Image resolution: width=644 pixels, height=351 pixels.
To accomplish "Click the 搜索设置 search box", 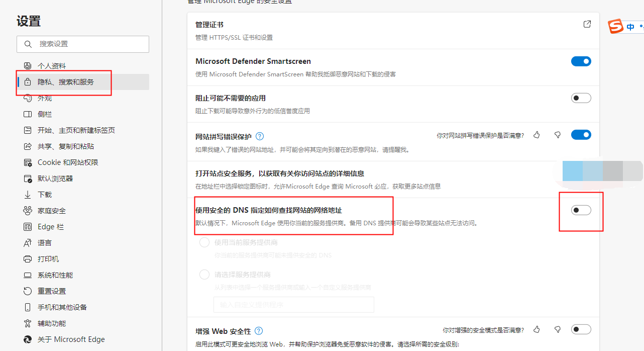I will pos(83,44).
